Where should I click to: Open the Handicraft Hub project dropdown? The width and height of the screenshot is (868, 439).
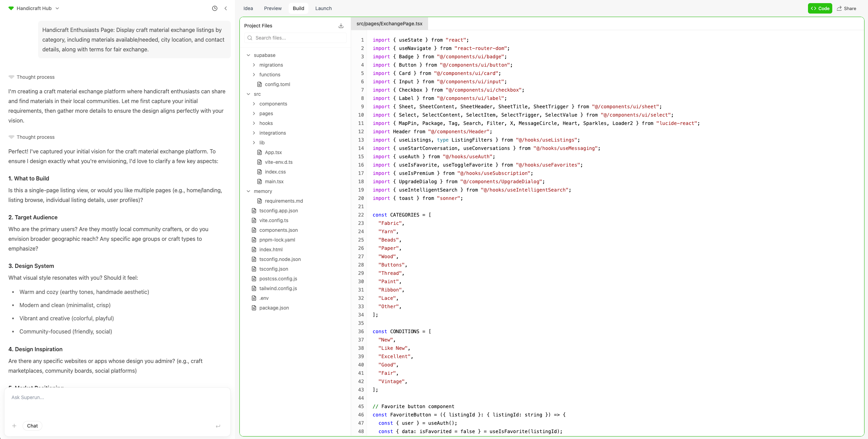(57, 8)
